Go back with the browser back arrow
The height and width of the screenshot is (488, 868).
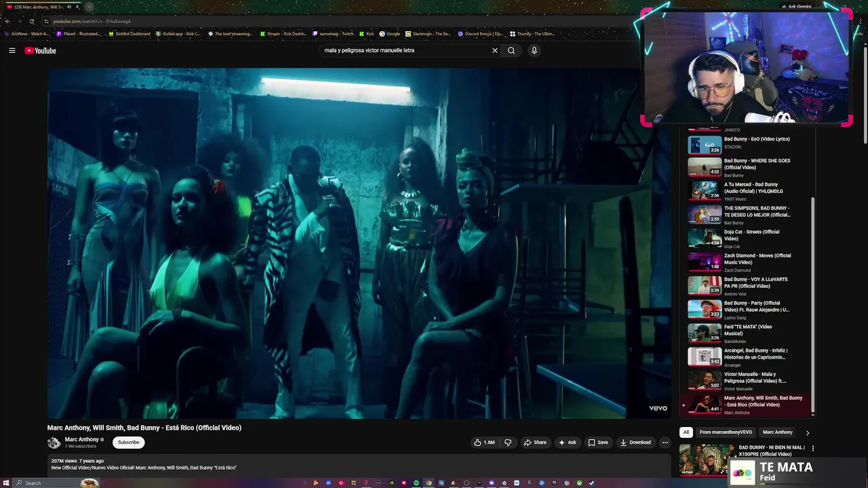click(7, 21)
